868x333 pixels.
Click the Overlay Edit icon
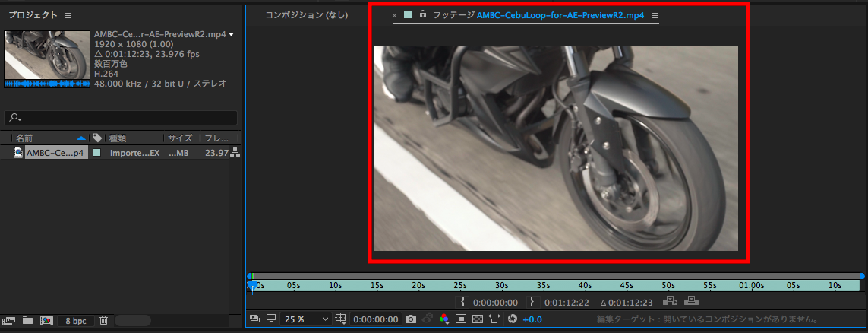click(x=691, y=301)
